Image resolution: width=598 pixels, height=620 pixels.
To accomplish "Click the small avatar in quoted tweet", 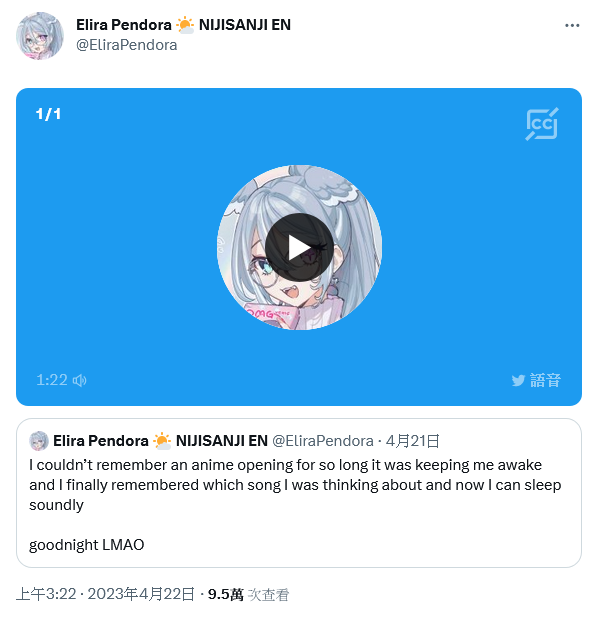I will 39,441.
